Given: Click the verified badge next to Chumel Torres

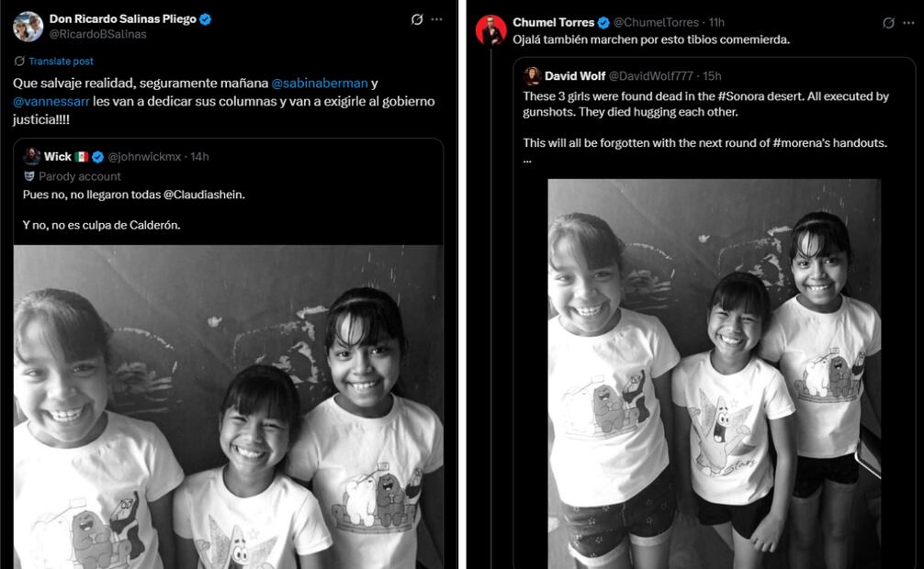Looking at the screenshot, I should (x=603, y=22).
